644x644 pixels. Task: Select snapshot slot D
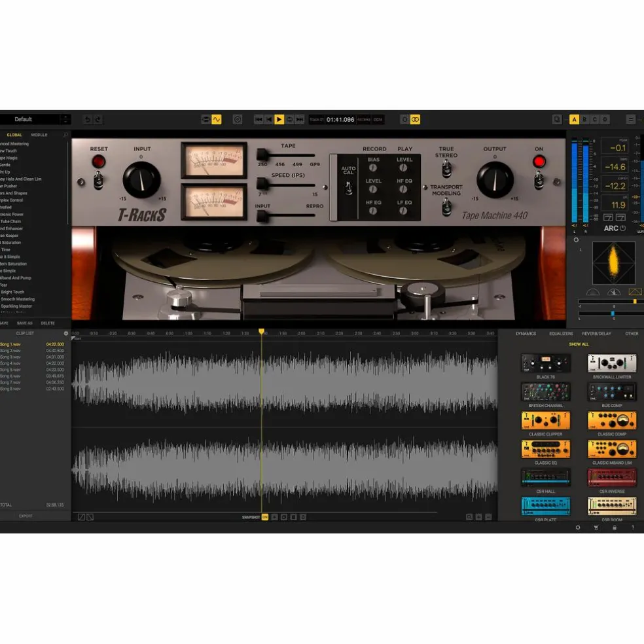tap(605, 120)
